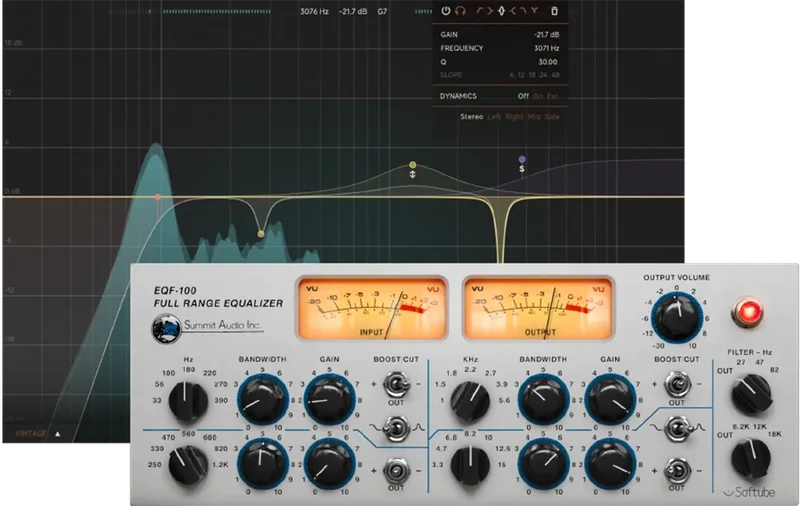This screenshot has height=506, width=800.
Task: Choose slope value 48
Action: pos(555,75)
